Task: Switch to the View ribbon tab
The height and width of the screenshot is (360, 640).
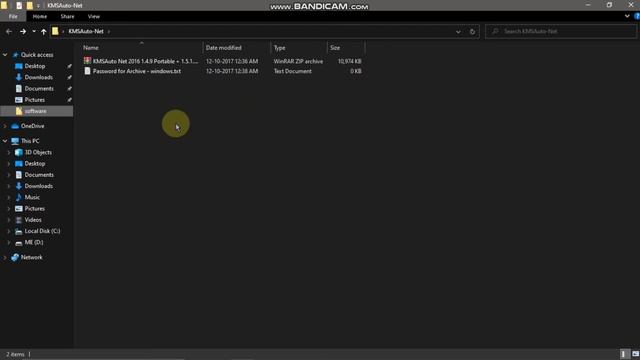Action: [93, 16]
